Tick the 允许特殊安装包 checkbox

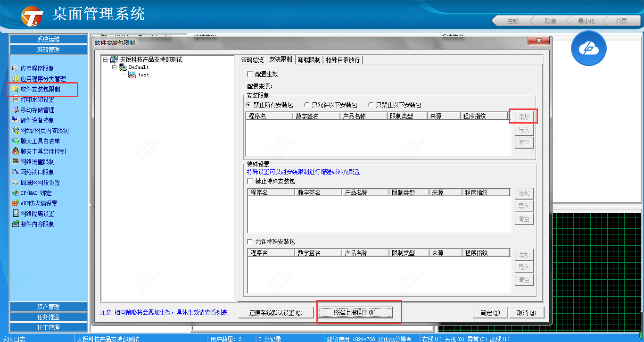(x=250, y=242)
